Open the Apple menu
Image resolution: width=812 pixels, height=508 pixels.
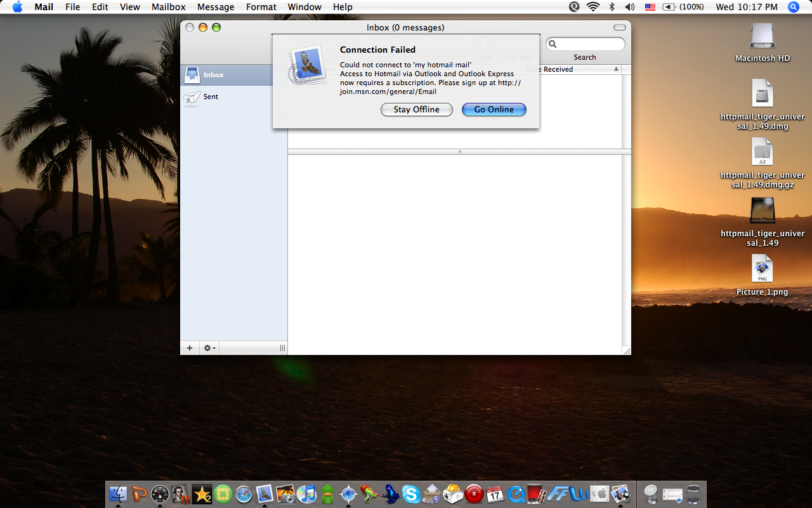click(x=17, y=7)
